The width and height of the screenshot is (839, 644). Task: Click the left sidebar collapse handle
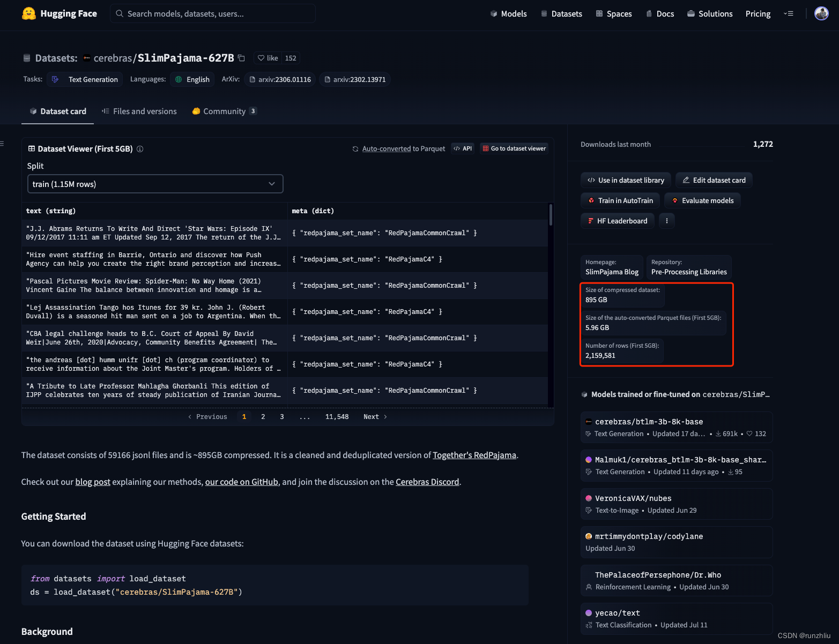click(x=2, y=143)
